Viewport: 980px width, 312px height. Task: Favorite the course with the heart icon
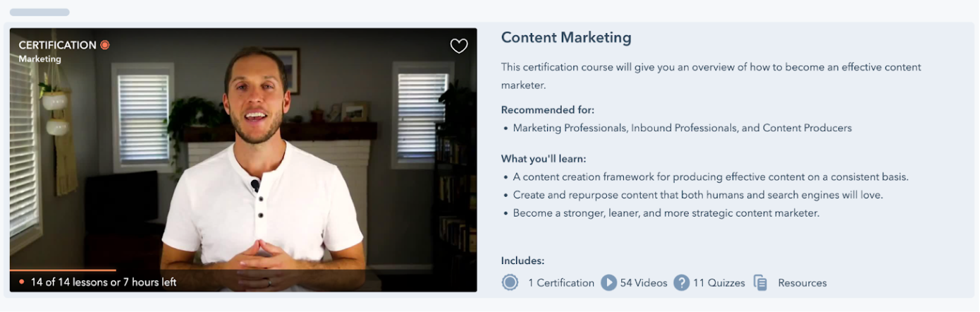tap(459, 46)
